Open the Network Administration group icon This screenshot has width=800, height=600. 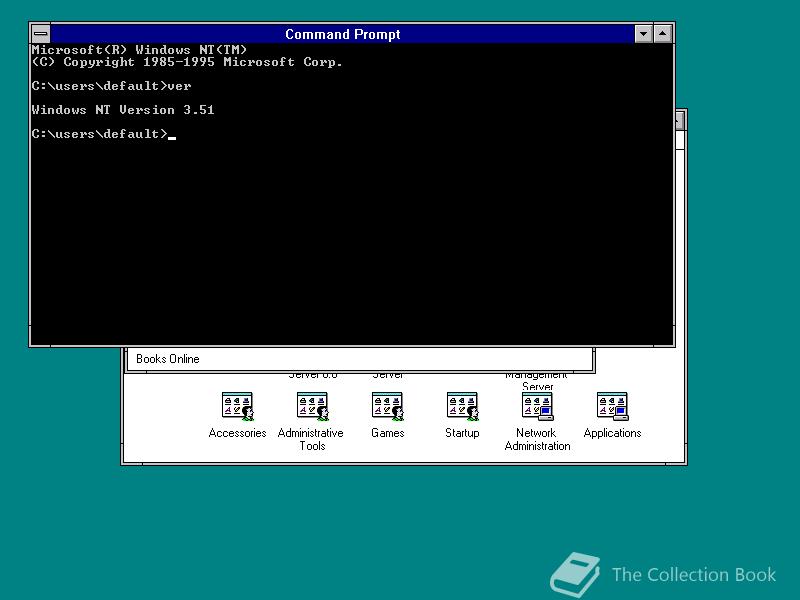click(537, 406)
